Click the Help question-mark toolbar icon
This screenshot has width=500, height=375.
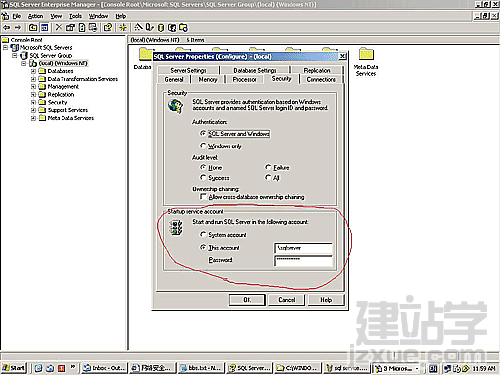click(x=108, y=27)
